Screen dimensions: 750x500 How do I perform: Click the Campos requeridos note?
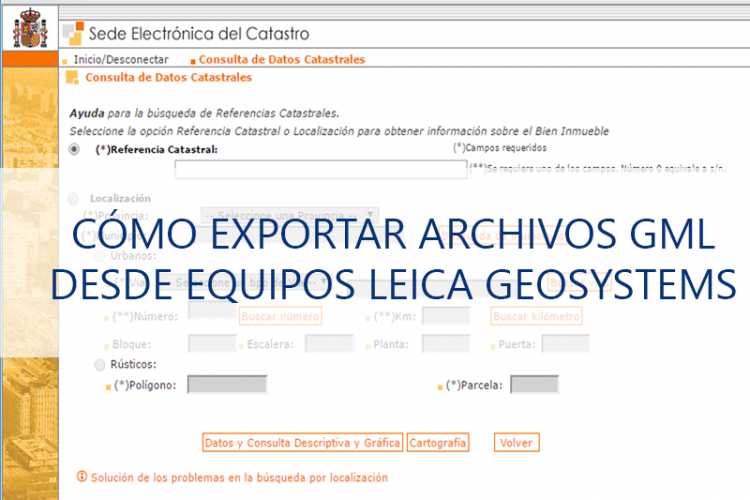[500, 148]
